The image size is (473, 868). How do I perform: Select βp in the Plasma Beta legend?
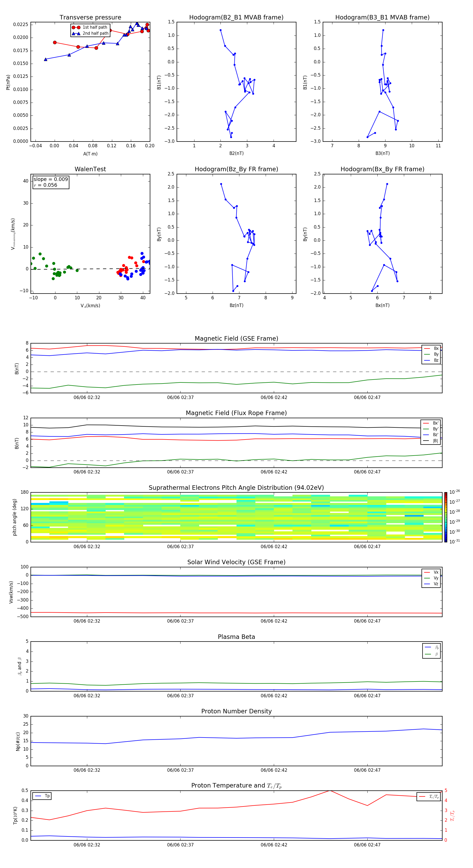point(431,647)
